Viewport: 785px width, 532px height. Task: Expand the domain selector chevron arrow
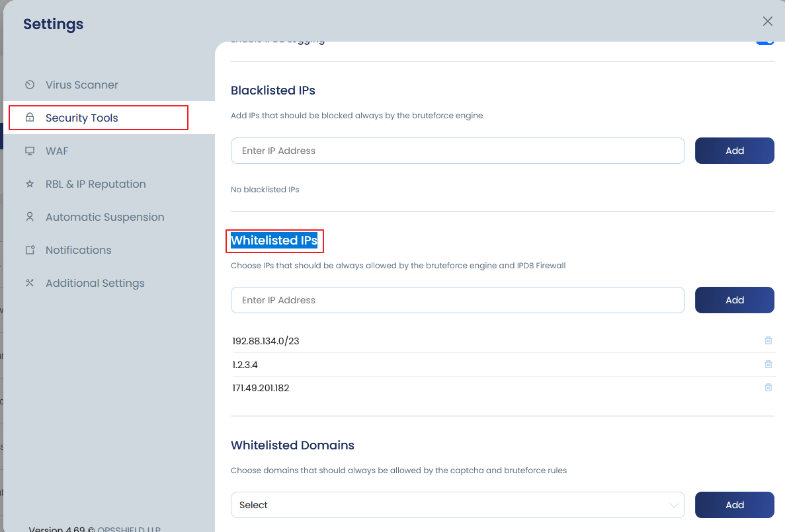click(674, 504)
